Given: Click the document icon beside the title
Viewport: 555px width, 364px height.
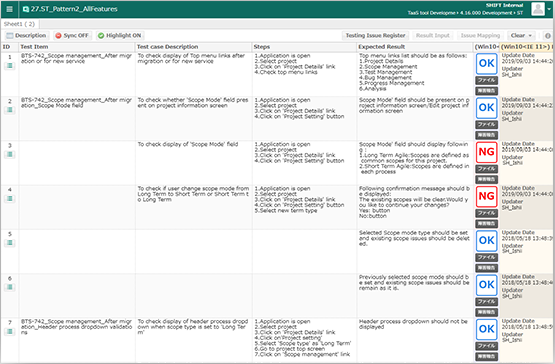Looking at the screenshot, I should (x=25, y=9).
